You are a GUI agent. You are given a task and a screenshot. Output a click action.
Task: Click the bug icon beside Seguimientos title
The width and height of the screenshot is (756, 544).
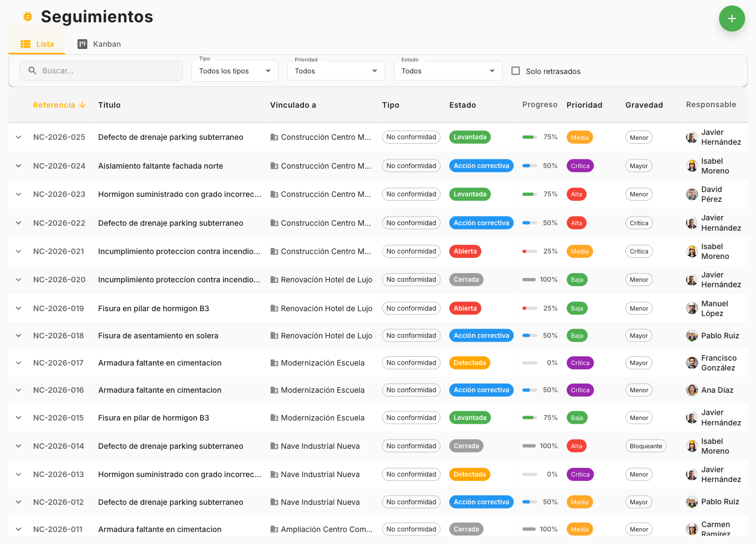[28, 17]
